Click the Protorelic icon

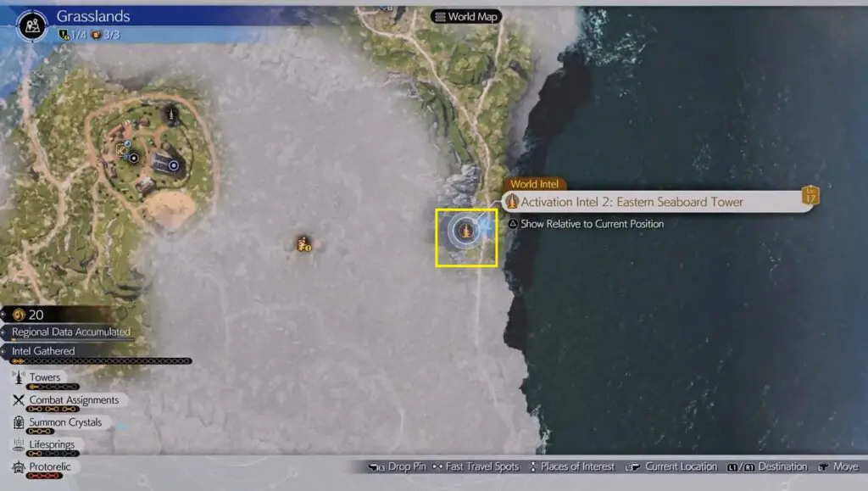19,467
